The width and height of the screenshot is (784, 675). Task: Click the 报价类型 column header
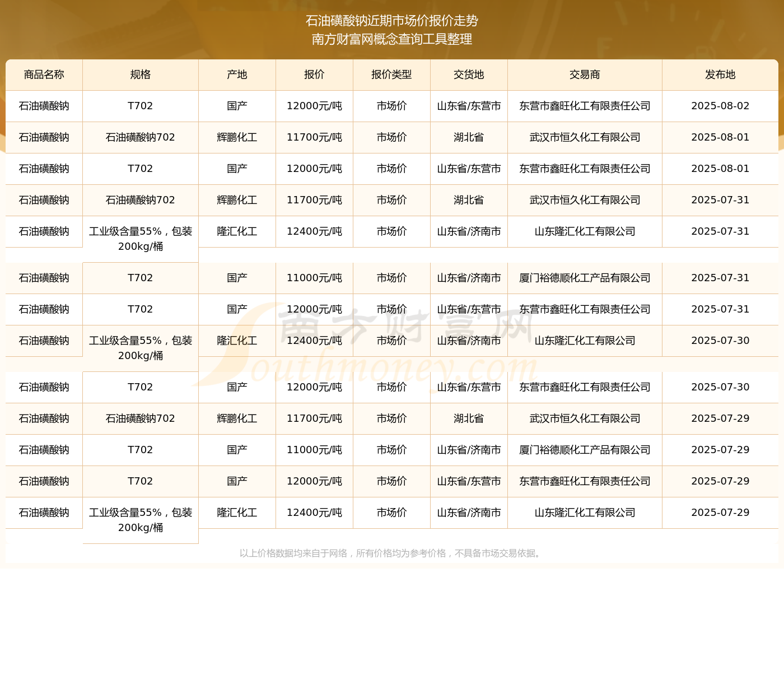click(x=391, y=75)
